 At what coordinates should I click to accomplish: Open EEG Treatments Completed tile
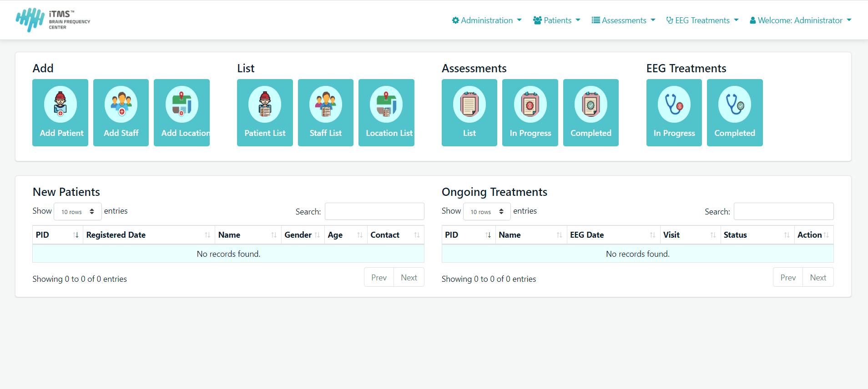735,113
